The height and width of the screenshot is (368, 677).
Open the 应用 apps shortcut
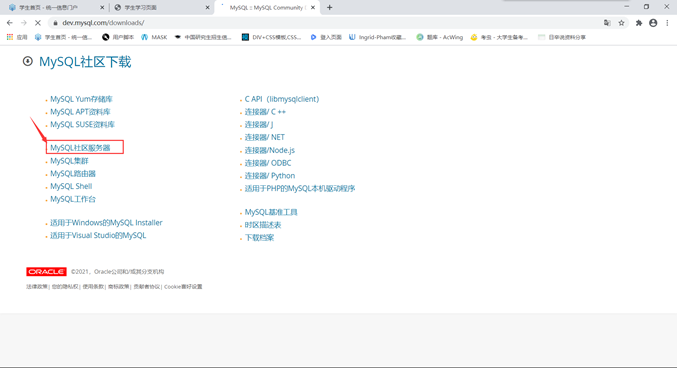tap(17, 37)
